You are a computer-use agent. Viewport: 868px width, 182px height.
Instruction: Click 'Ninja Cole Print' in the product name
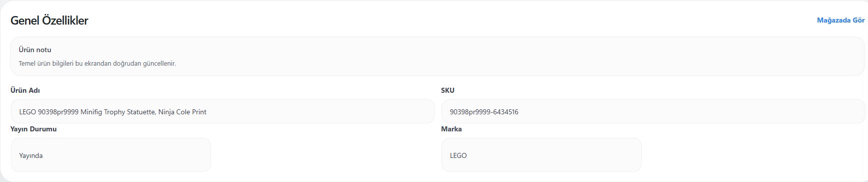(182, 112)
